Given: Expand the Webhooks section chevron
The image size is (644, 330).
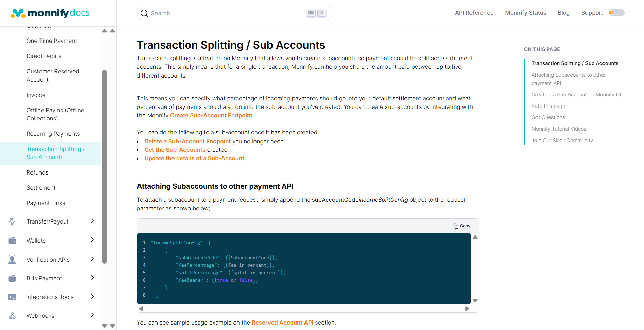Looking at the screenshot, I should [x=92, y=315].
